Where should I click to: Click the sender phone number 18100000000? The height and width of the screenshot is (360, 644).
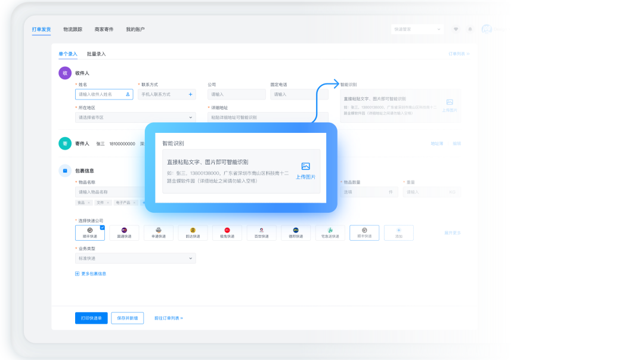click(122, 144)
